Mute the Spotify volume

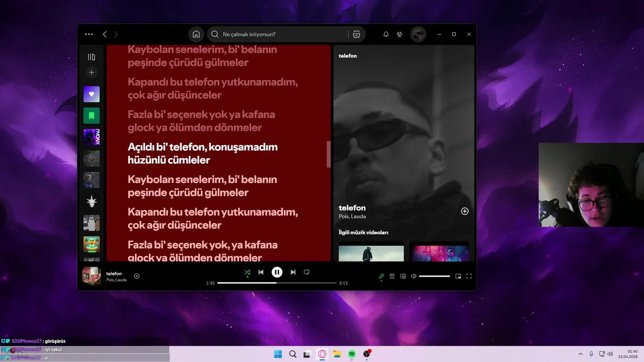coord(414,276)
